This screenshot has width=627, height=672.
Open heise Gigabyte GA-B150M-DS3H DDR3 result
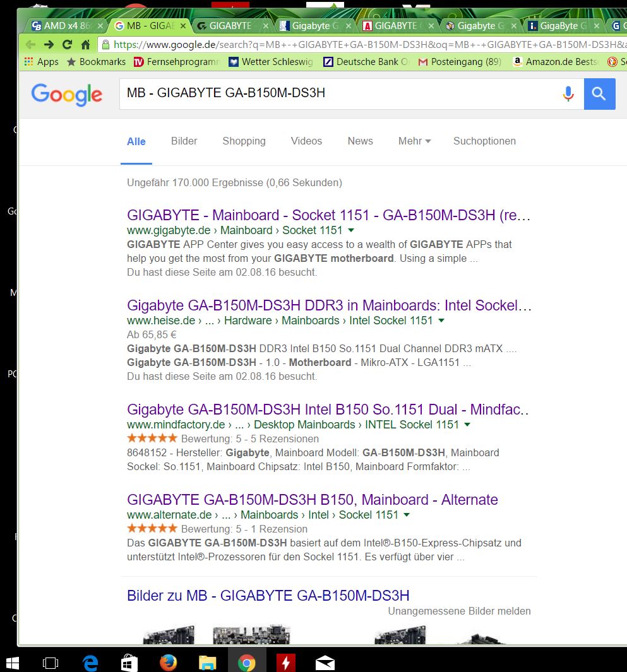(329, 305)
